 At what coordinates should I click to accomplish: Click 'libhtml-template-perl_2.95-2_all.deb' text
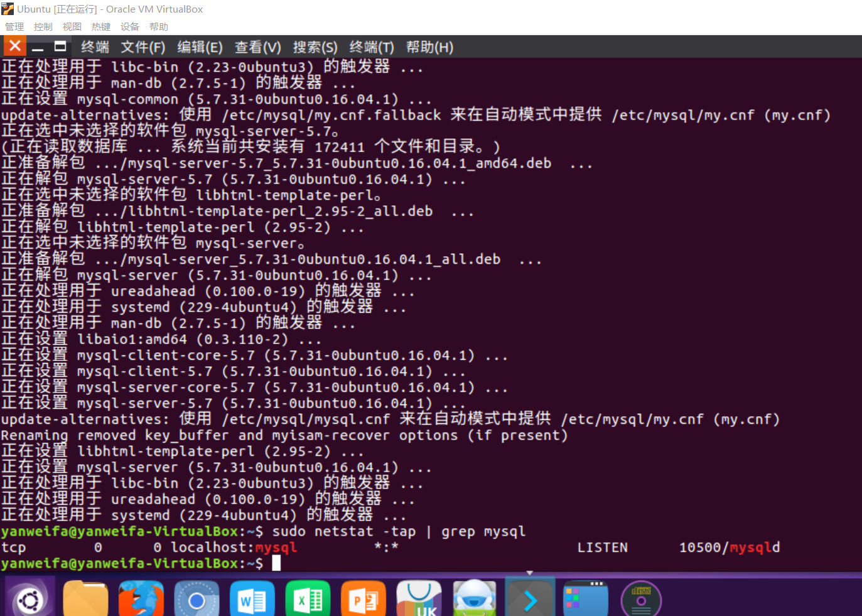pos(280,212)
